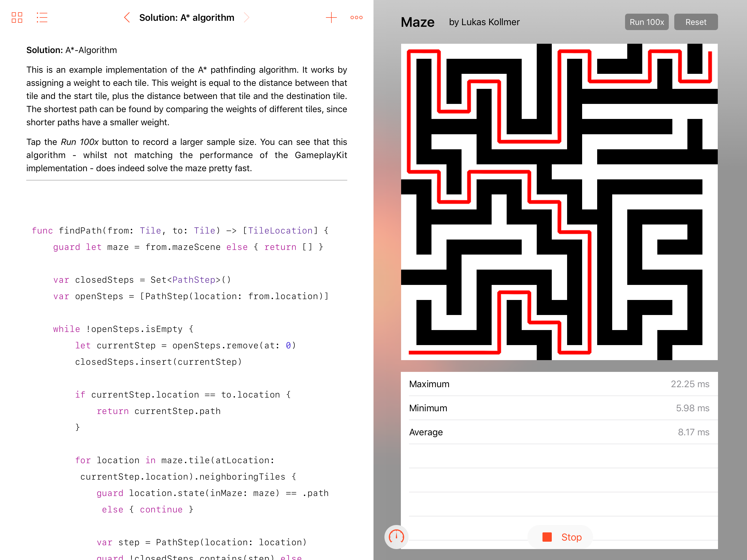Image resolution: width=747 pixels, height=560 pixels.
Task: Click the 'by Lukas Kollmer' author label
Action: (484, 22)
